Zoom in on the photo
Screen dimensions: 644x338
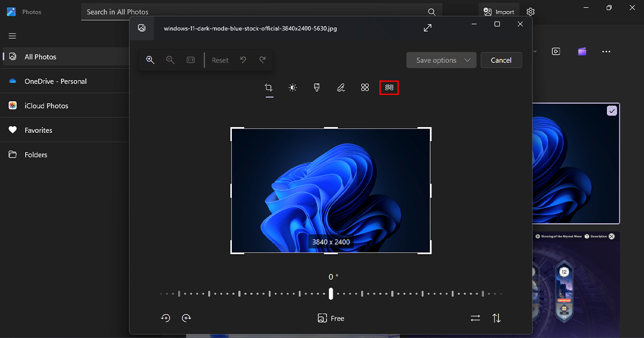point(150,60)
